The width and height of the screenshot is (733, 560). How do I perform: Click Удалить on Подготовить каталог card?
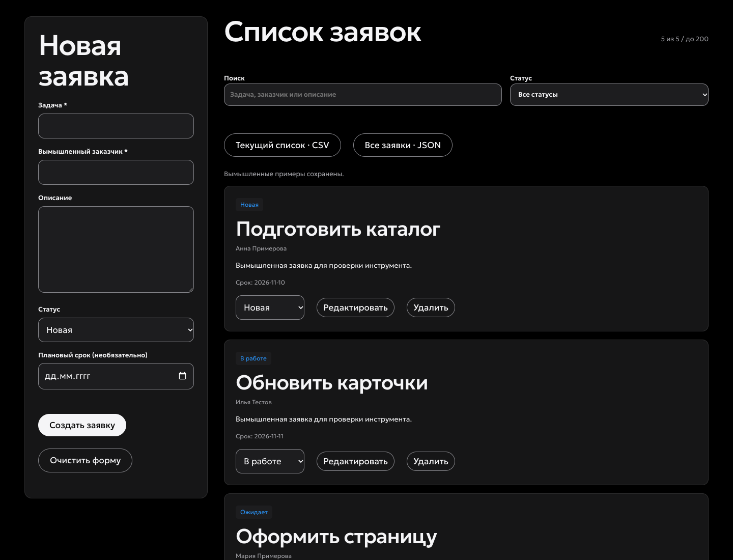(431, 307)
